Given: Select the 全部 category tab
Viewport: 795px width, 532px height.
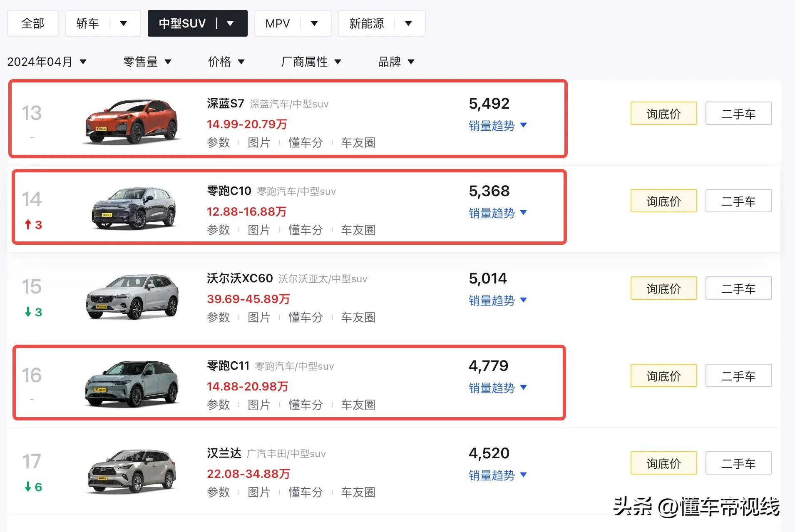Looking at the screenshot, I should click(x=33, y=23).
